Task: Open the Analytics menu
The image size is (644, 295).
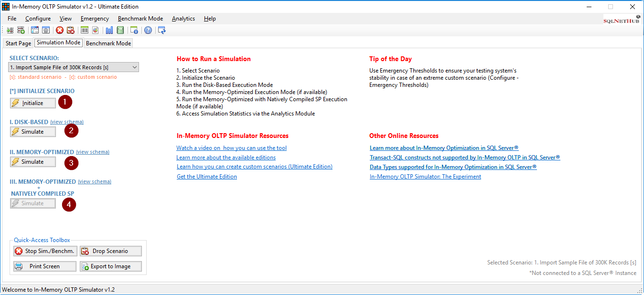Action: 183,19
